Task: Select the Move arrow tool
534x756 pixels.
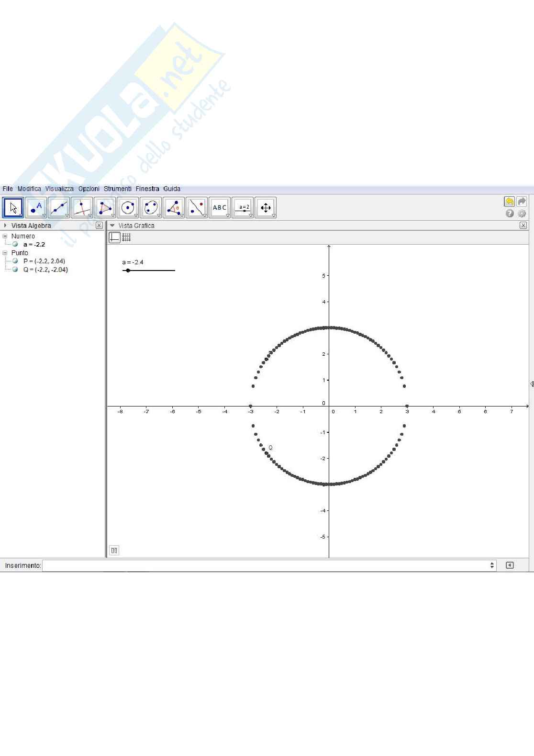Action: [13, 208]
